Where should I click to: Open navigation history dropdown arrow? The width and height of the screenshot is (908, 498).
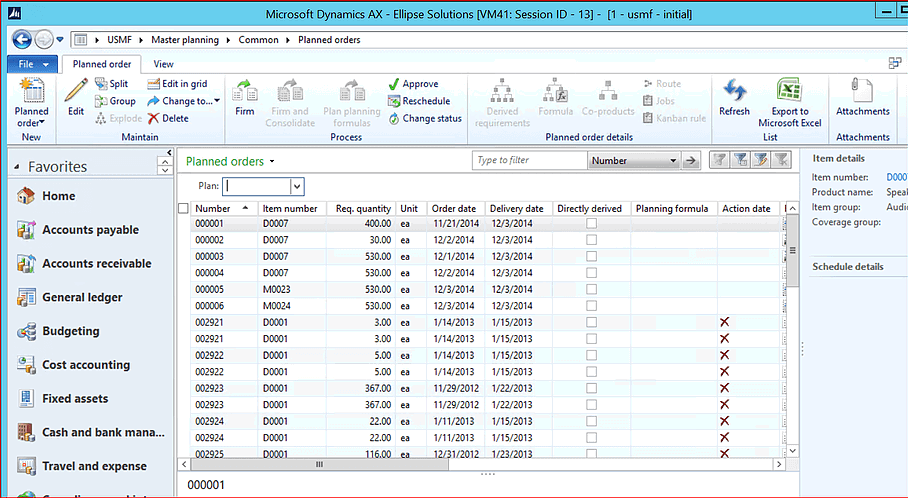pos(60,39)
